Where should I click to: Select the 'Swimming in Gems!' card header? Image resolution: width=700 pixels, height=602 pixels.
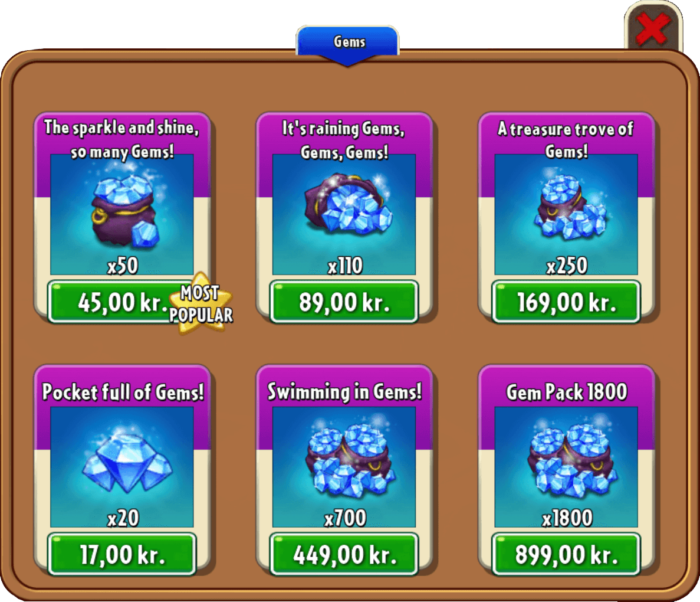344,391
